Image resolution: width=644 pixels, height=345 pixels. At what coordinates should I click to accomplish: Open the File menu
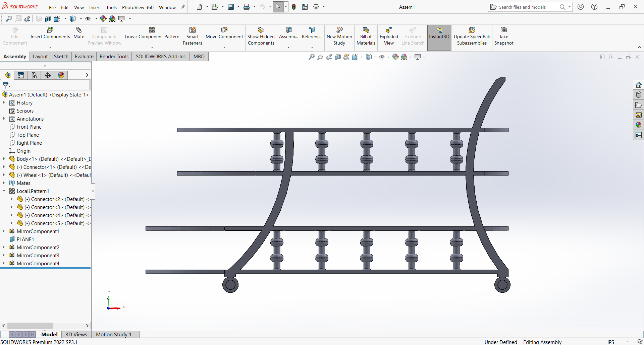(52, 7)
